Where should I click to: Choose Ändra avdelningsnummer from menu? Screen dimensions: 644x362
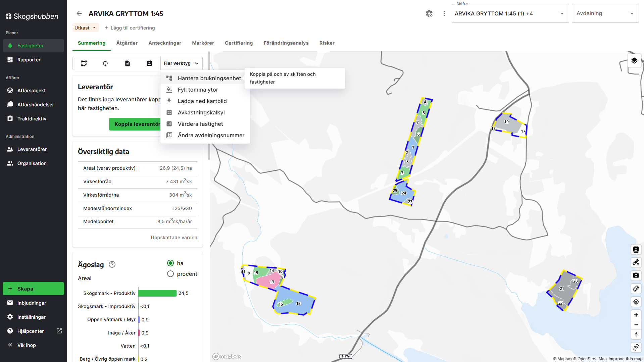tap(205, 135)
